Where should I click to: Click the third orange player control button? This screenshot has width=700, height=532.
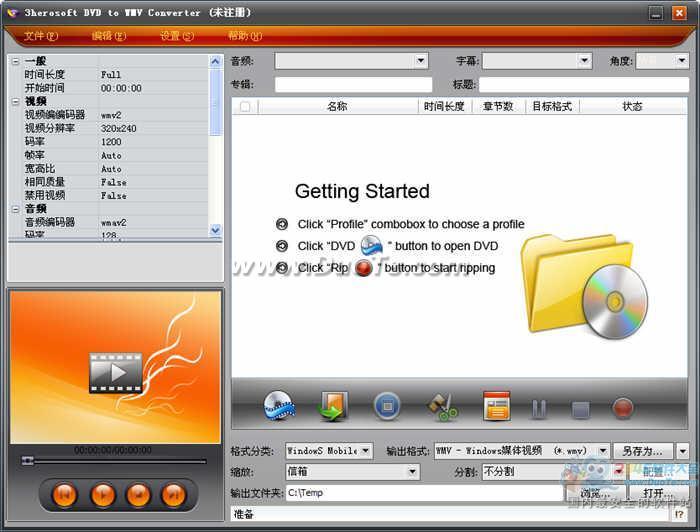click(x=138, y=495)
